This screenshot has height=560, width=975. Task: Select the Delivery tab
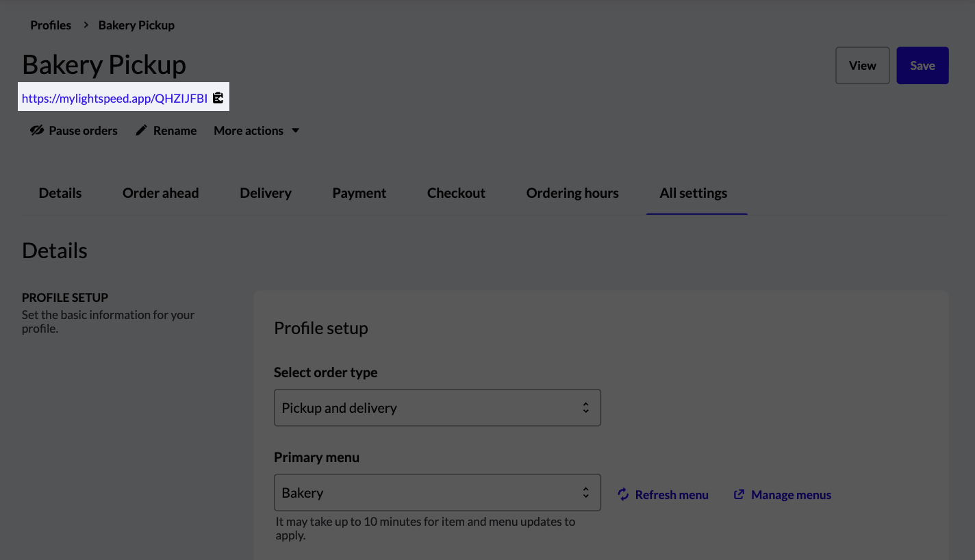(x=266, y=193)
